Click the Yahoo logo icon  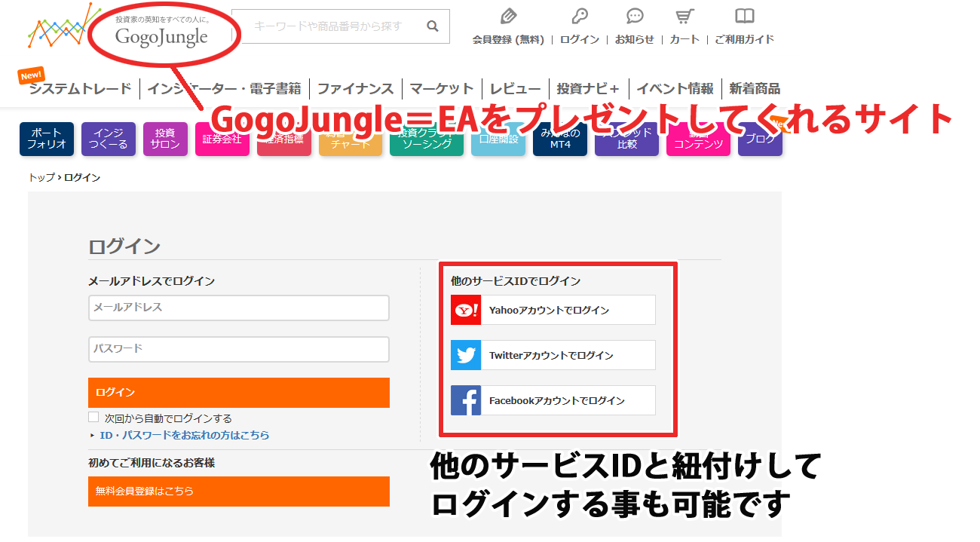466,310
